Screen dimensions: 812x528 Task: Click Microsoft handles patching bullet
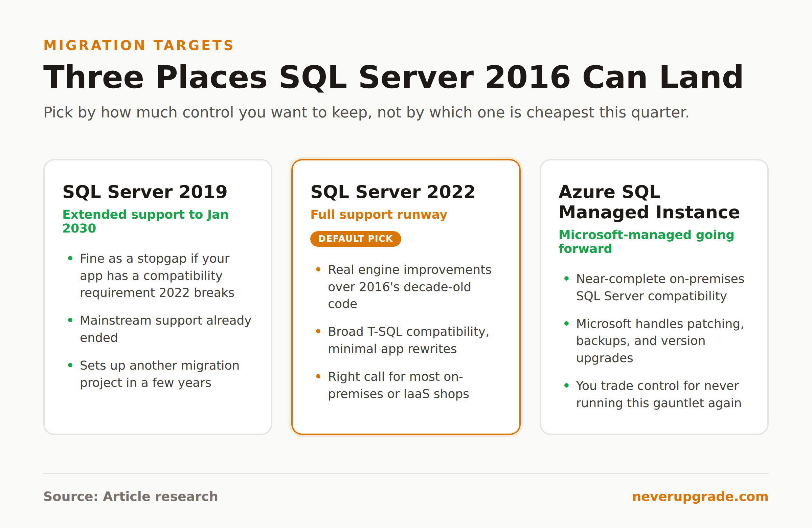[x=660, y=340]
